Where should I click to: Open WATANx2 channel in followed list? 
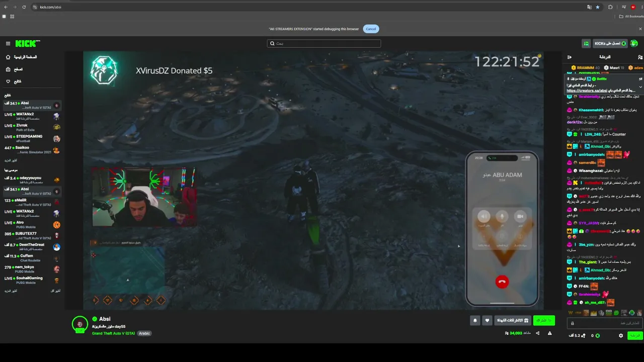(32, 116)
